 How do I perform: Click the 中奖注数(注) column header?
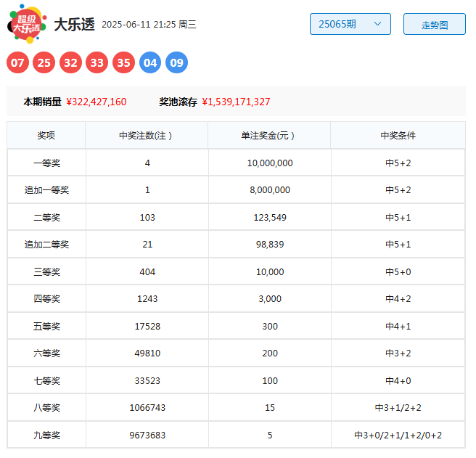pyautogui.click(x=147, y=136)
